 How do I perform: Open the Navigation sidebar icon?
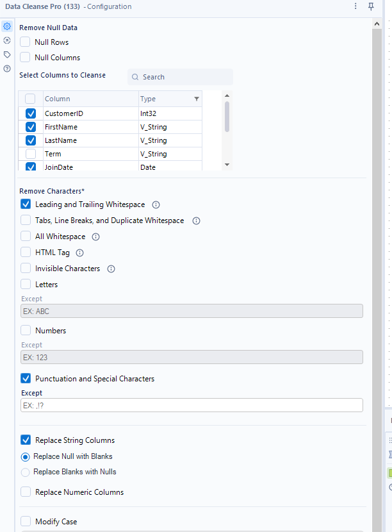(x=7, y=40)
